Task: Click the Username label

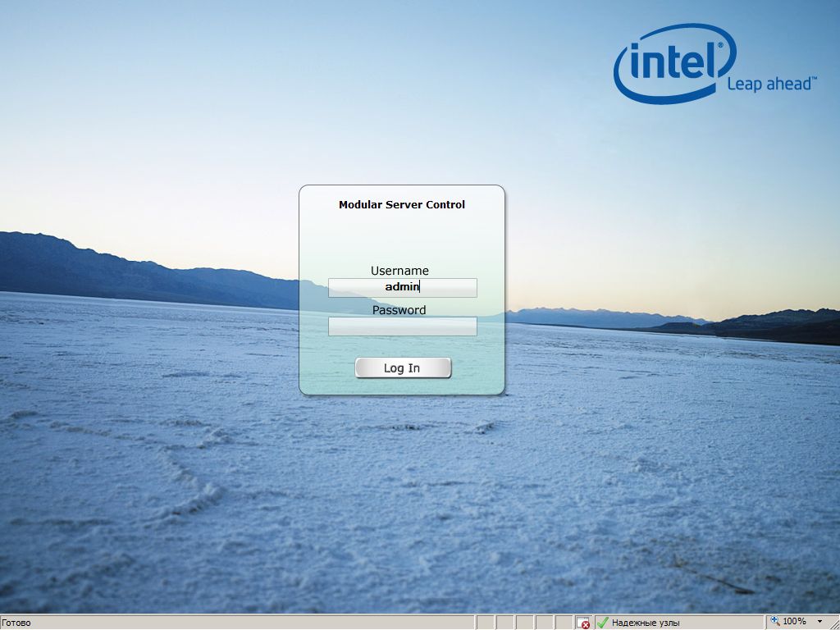Action: click(399, 271)
